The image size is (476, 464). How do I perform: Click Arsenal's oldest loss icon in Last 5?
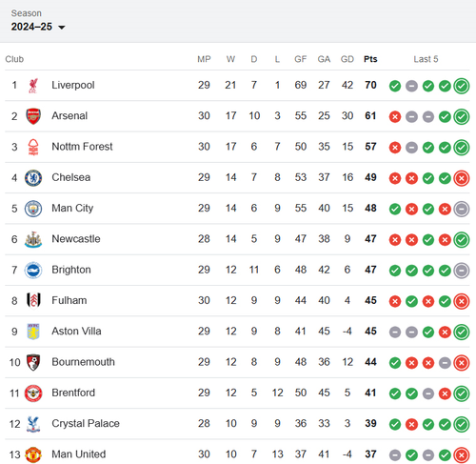point(395,116)
